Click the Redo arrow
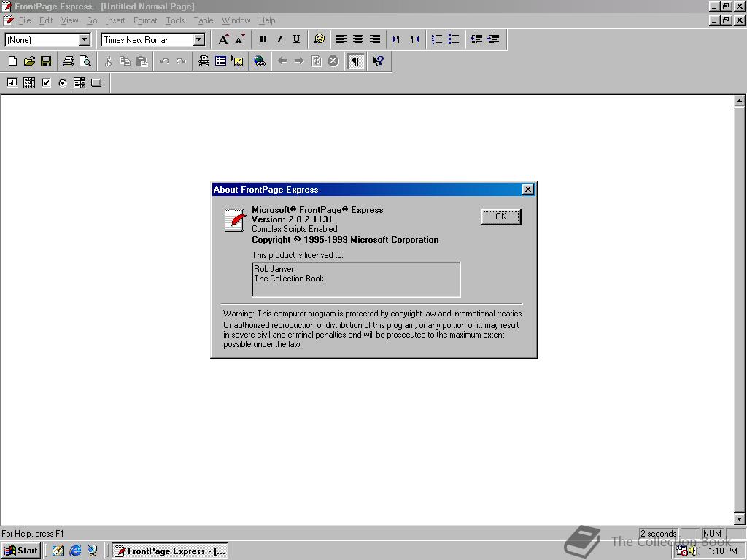This screenshot has width=747, height=560. point(181,61)
